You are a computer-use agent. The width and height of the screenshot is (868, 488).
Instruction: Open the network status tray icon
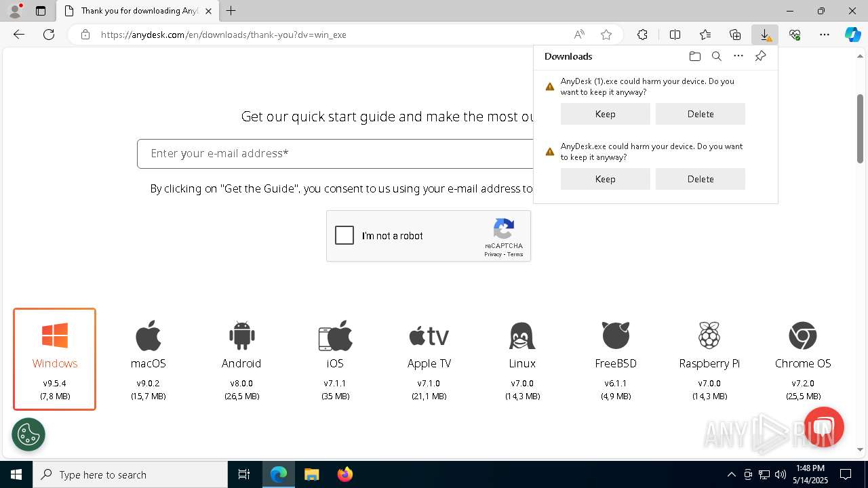pos(764,474)
